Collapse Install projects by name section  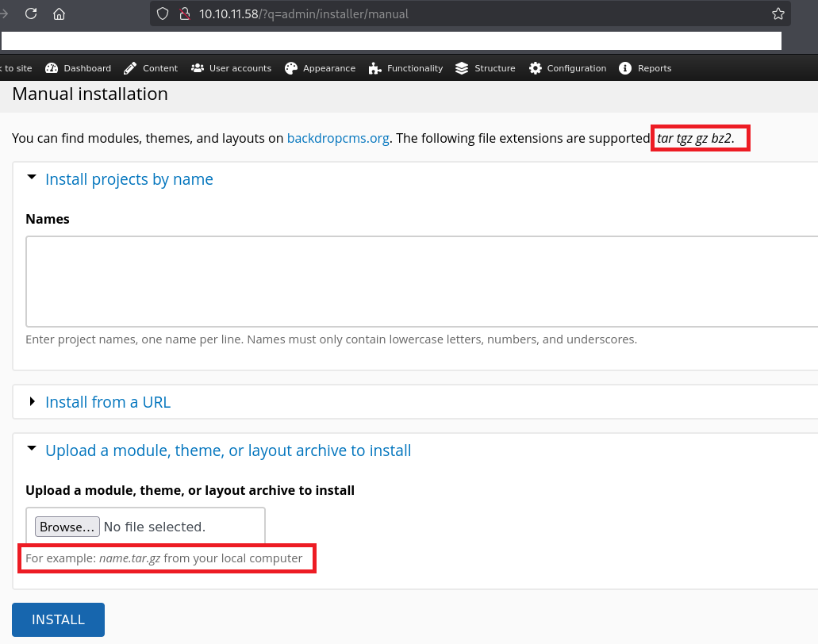click(x=129, y=179)
